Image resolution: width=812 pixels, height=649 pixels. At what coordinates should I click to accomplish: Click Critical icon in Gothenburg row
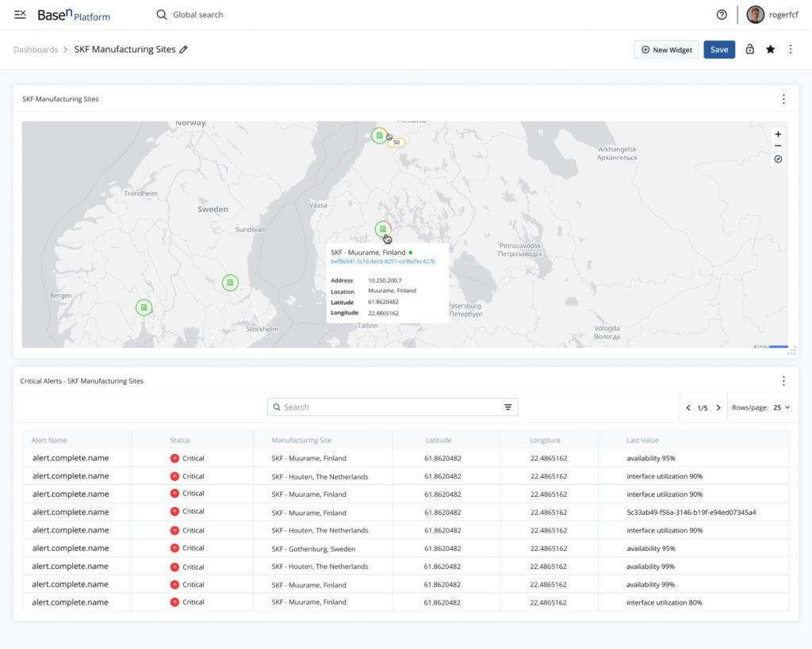tap(174, 548)
